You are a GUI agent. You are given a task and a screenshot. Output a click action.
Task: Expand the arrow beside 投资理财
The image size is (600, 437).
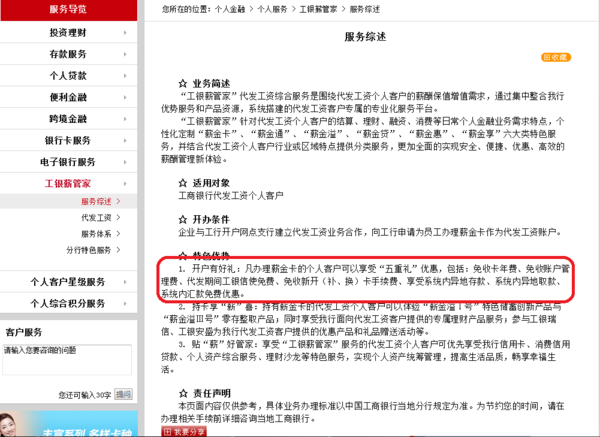125,33
